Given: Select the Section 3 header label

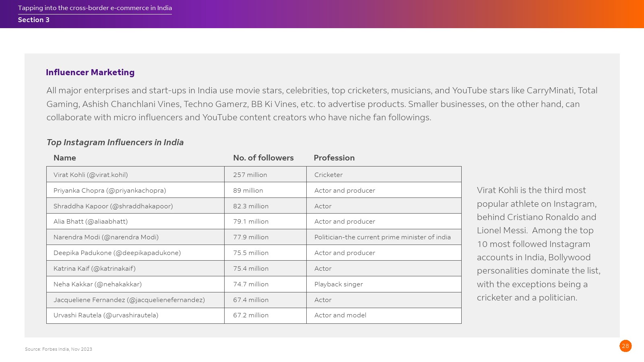Looking at the screenshot, I should 34,20.
